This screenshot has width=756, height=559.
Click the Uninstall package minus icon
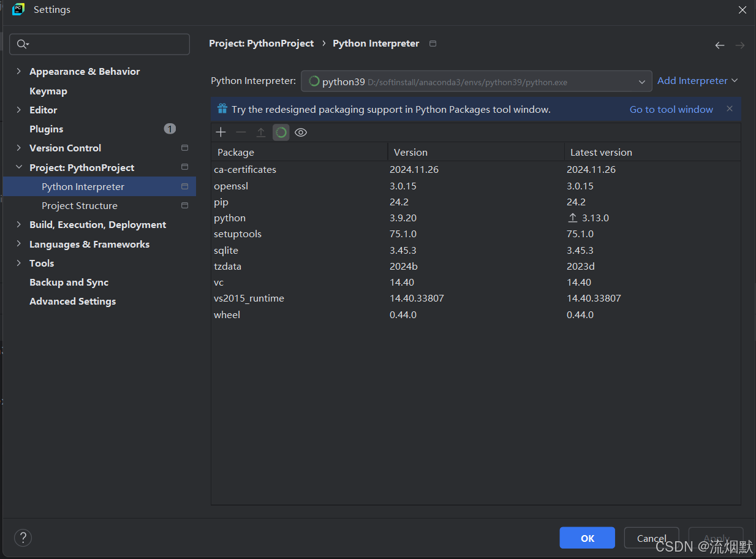click(x=241, y=132)
